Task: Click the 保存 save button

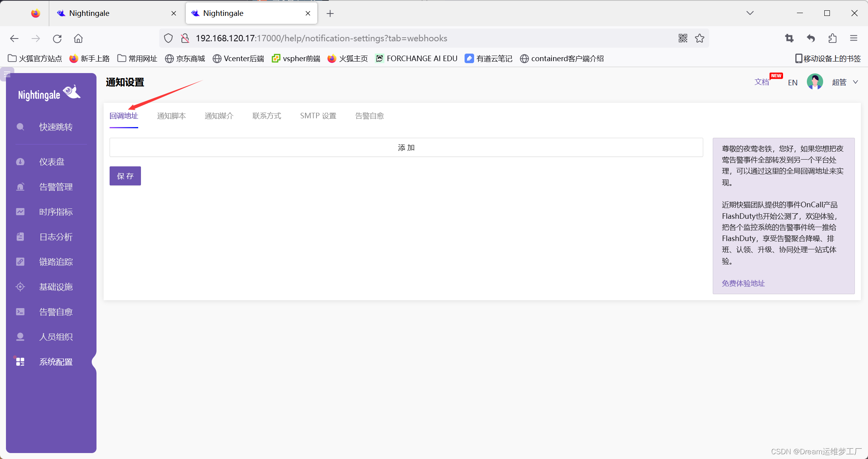Action: coord(125,176)
